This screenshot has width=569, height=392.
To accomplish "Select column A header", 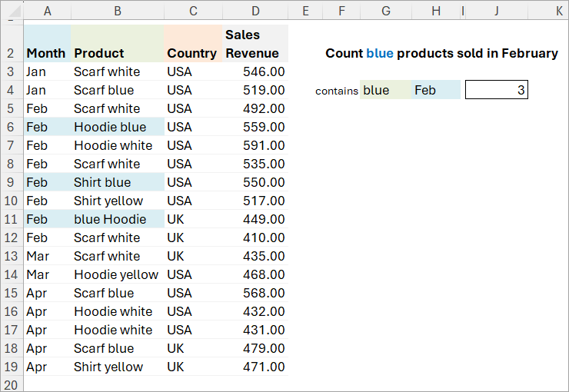I will tap(47, 11).
